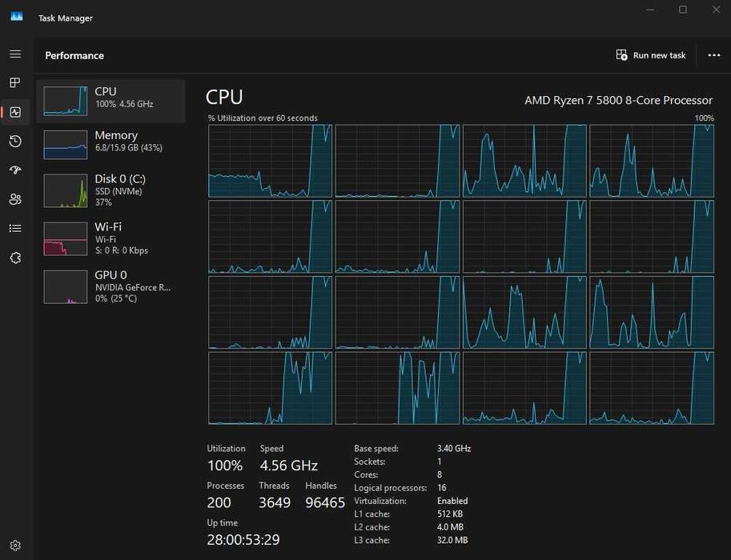Select Wi-Fi performance item

pyautogui.click(x=110, y=238)
